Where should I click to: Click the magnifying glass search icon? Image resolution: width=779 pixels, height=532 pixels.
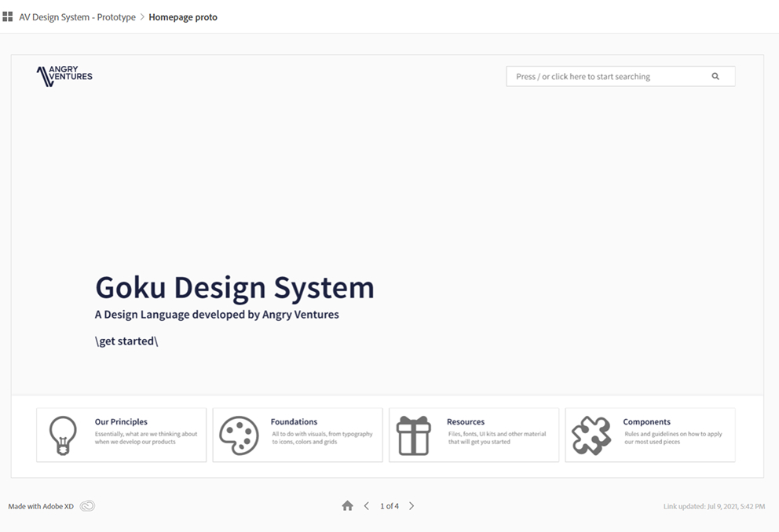[x=715, y=76]
